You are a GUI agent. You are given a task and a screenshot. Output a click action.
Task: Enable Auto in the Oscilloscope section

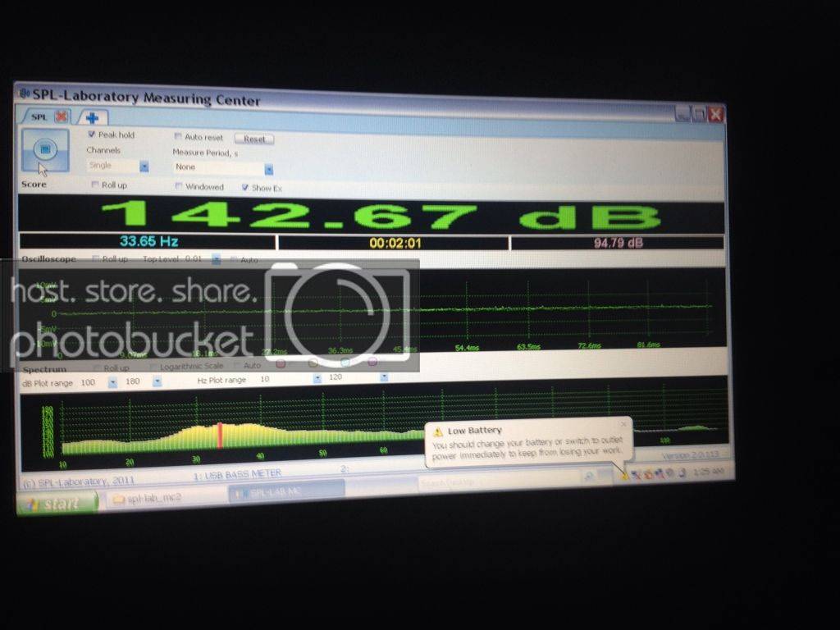[x=234, y=260]
